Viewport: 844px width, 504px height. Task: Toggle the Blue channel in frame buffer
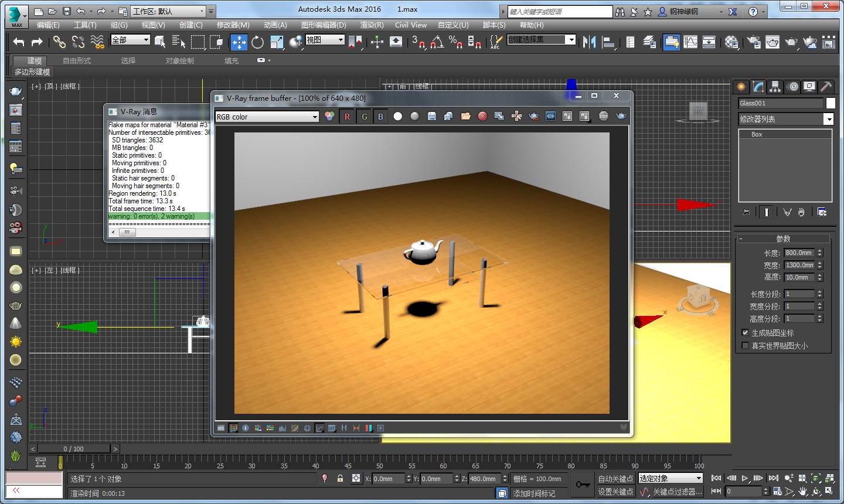coord(380,116)
